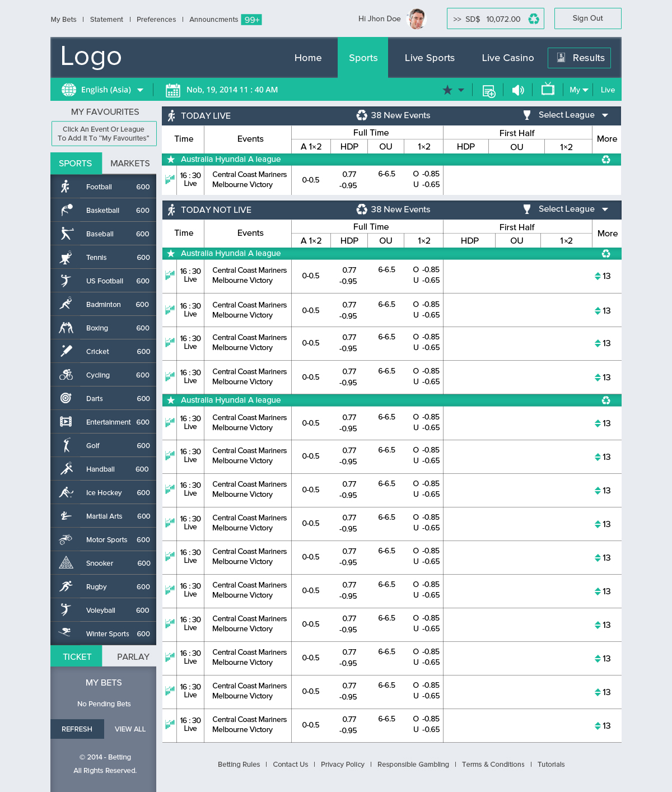The height and width of the screenshot is (792, 672).
Task: Toggle favourite star on Today Live league
Action: coord(171,160)
